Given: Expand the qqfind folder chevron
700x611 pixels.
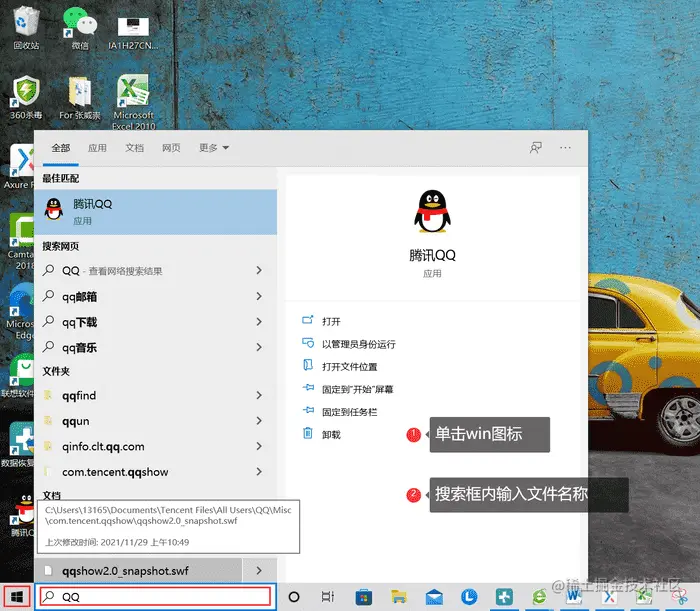Looking at the screenshot, I should [x=259, y=395].
